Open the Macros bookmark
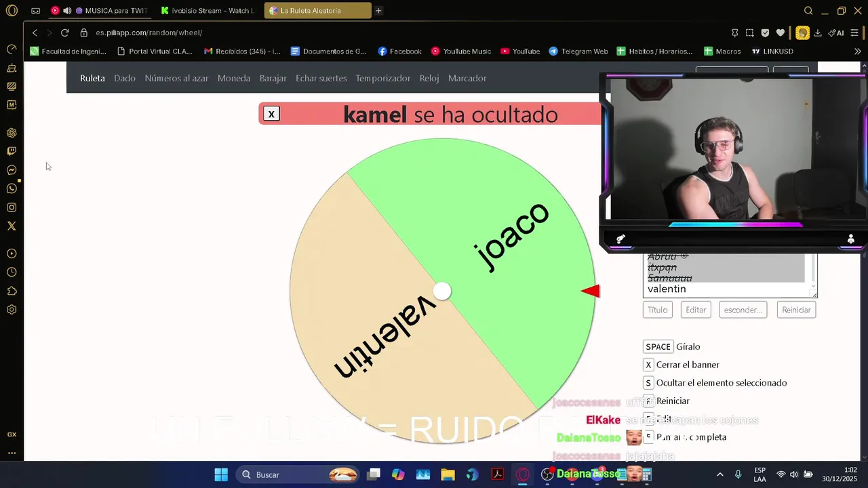Viewport: 868px width, 488px height. point(722,51)
